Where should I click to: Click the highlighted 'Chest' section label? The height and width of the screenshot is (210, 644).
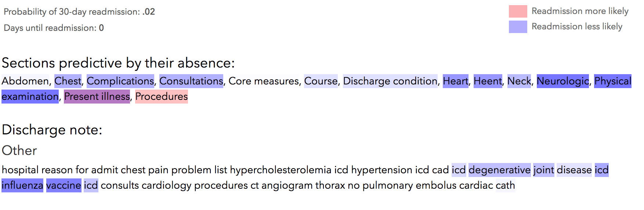[68, 81]
